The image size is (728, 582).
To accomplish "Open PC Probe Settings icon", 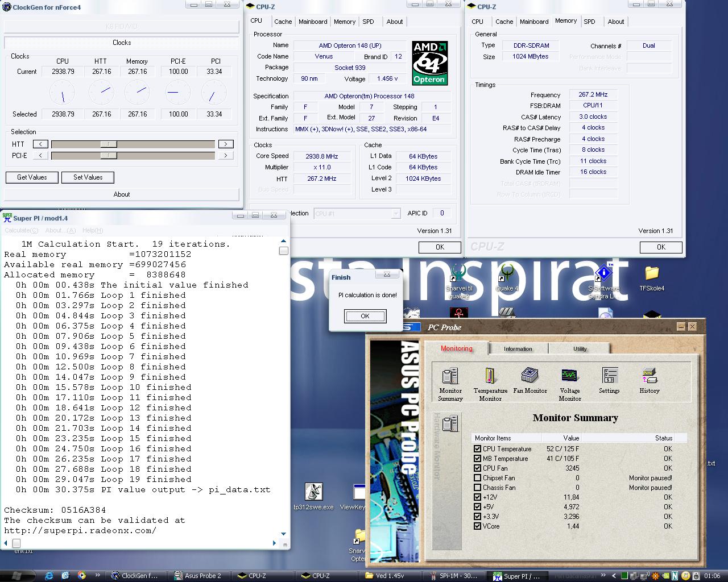I will point(609,380).
